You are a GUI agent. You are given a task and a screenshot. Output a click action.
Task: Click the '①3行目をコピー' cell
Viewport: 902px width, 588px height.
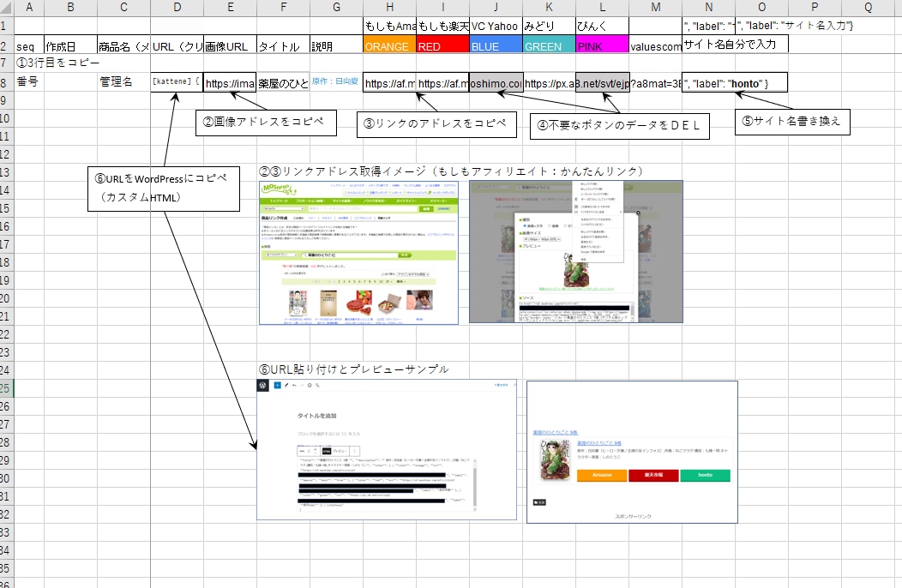[x=57, y=63]
